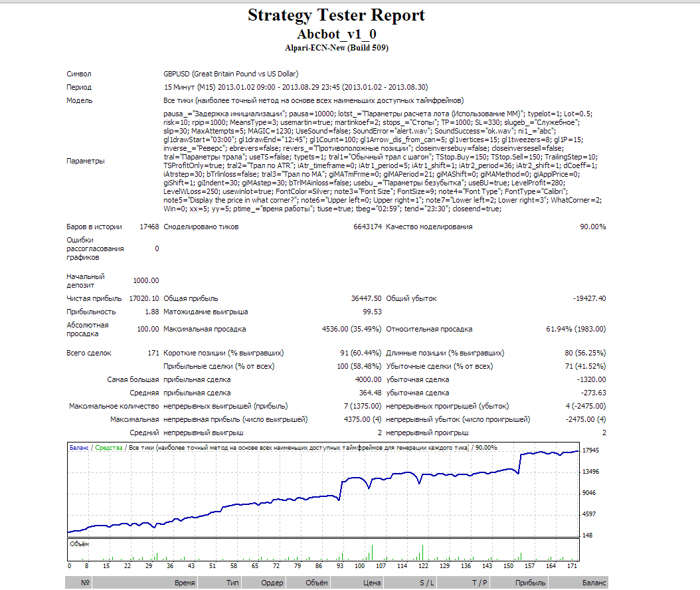Select Alpari-ECN-New (Build 509) text

click(337, 48)
